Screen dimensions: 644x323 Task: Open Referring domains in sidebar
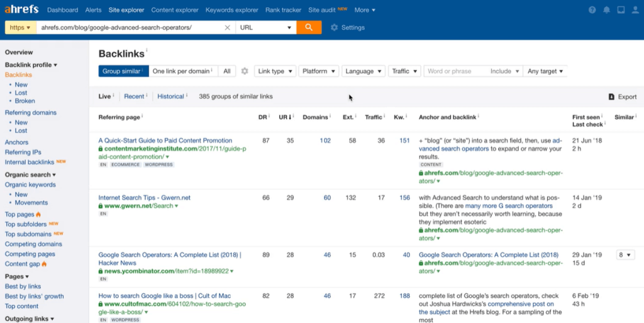[x=31, y=112]
